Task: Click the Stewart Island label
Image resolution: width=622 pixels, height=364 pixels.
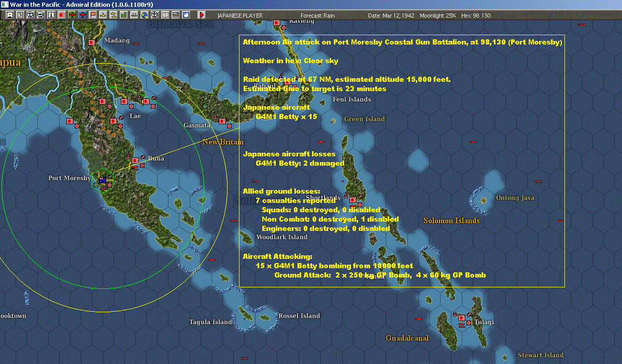Action: coord(541,355)
